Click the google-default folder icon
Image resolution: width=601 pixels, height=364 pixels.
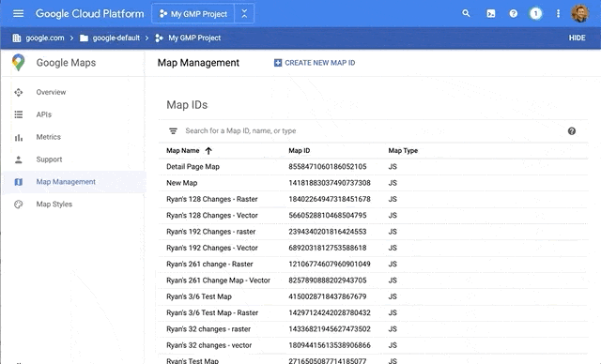[84, 38]
